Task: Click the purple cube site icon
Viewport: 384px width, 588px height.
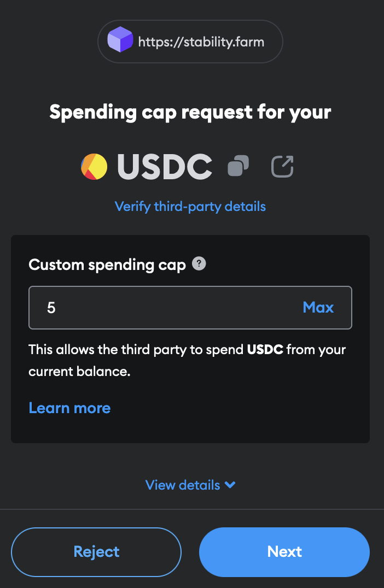Action: point(120,41)
